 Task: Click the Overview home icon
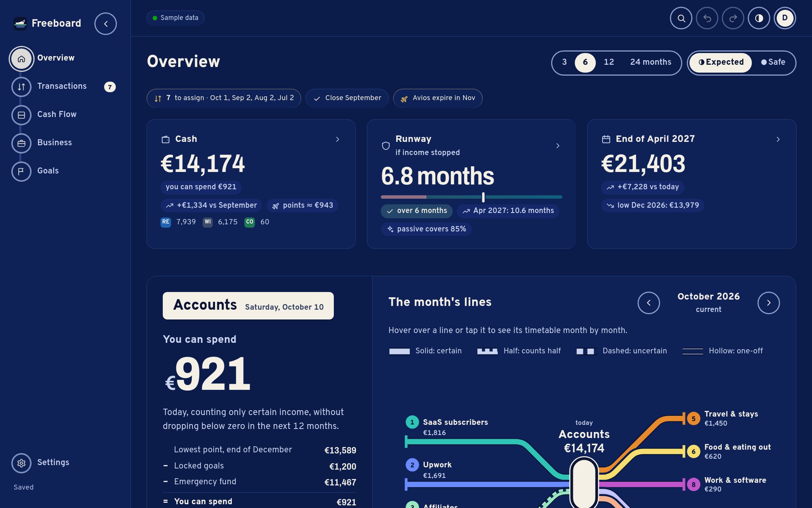coord(21,59)
